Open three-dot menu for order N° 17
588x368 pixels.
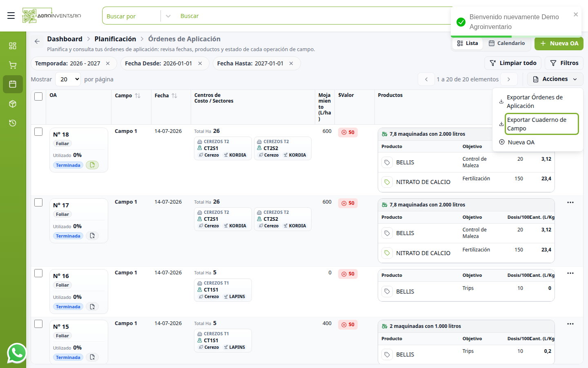coord(570,202)
